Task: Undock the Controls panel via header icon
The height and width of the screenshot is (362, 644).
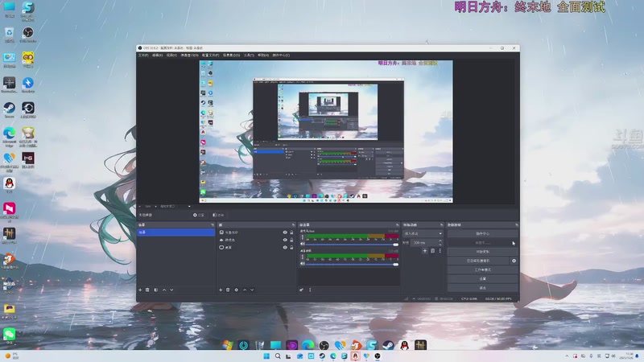Action: coord(516,225)
